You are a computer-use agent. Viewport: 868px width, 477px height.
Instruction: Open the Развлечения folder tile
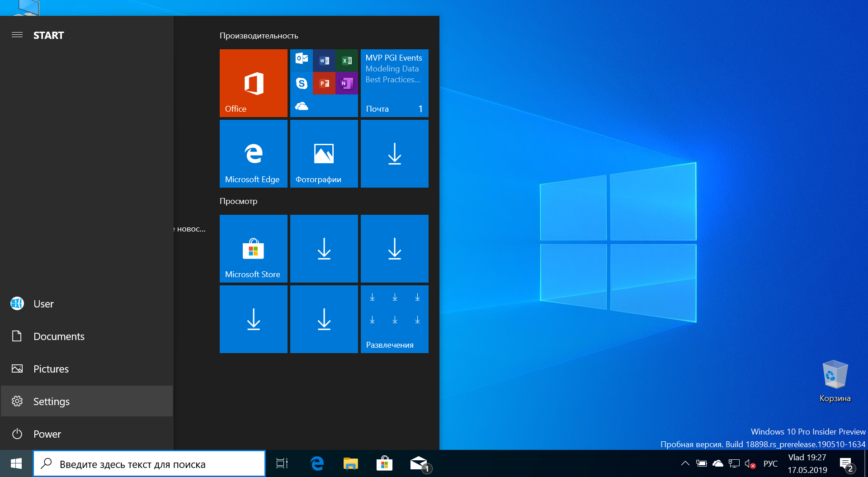(x=394, y=319)
